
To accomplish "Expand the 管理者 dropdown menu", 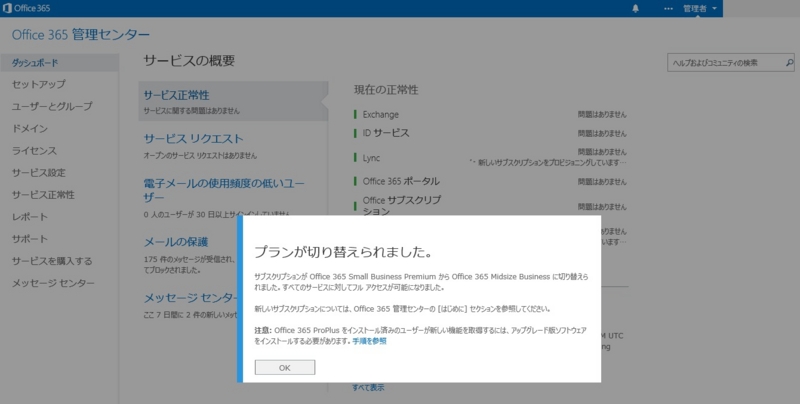I will click(x=699, y=9).
